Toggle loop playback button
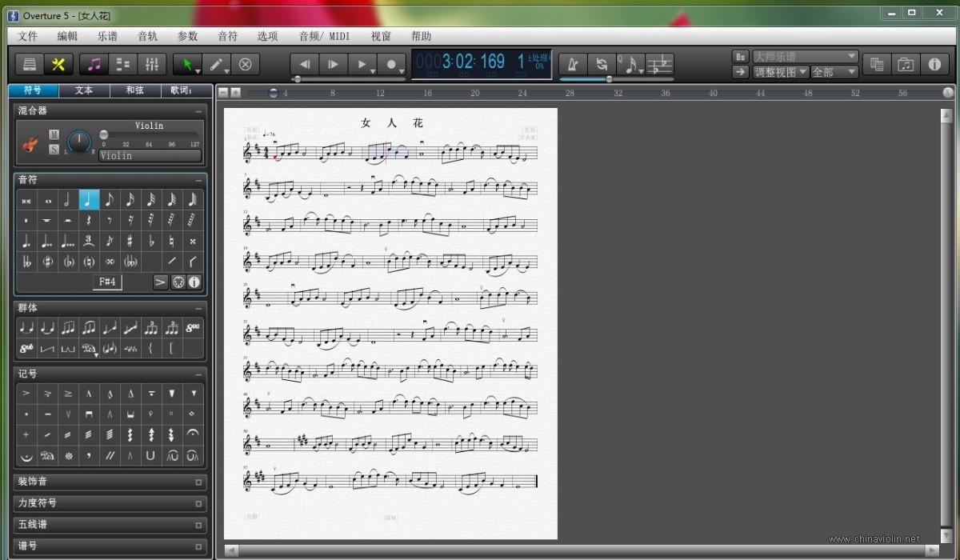The width and height of the screenshot is (960, 560). [x=602, y=65]
